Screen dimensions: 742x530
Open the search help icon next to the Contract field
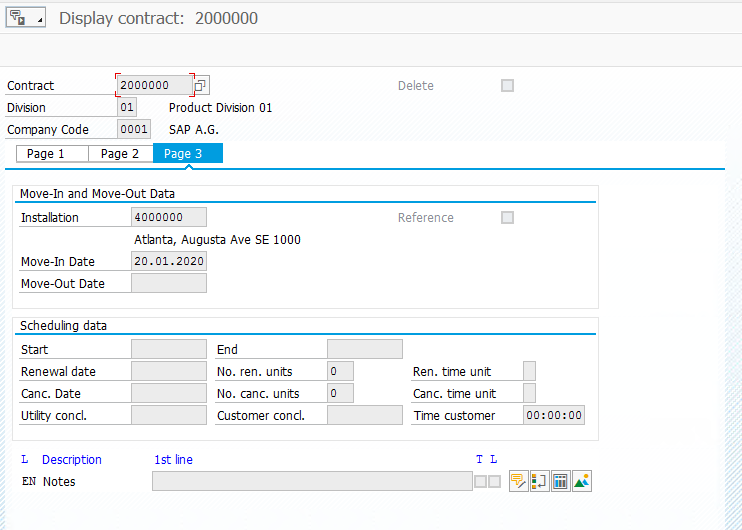(201, 85)
